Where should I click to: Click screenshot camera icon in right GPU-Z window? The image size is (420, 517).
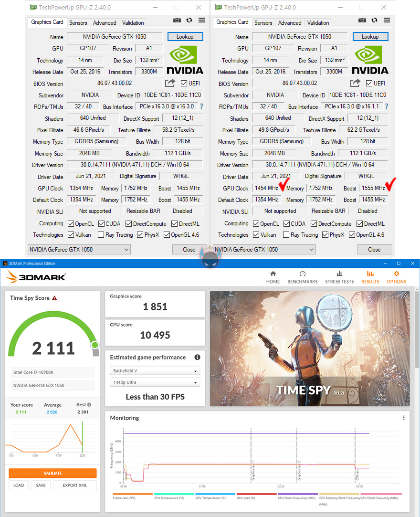pos(362,21)
